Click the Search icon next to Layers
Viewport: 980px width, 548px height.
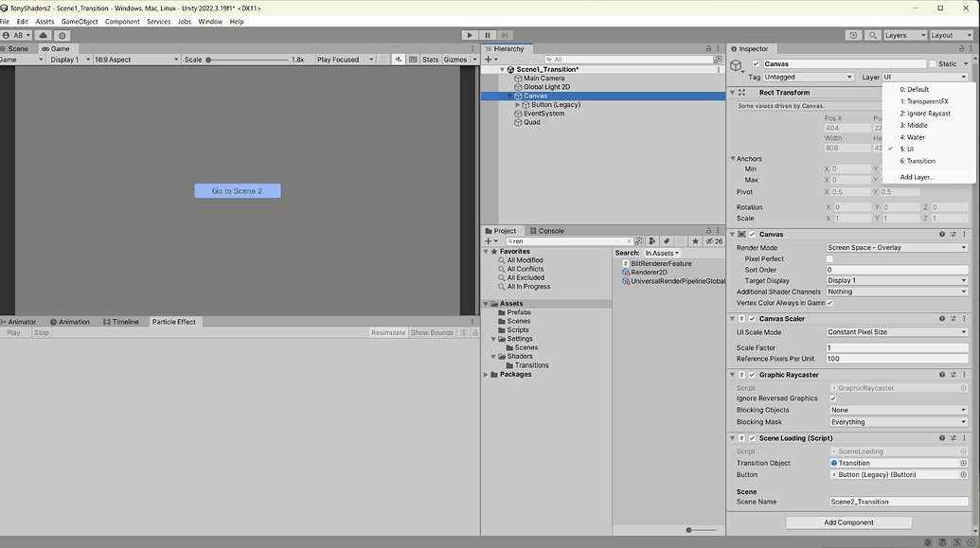(x=872, y=35)
